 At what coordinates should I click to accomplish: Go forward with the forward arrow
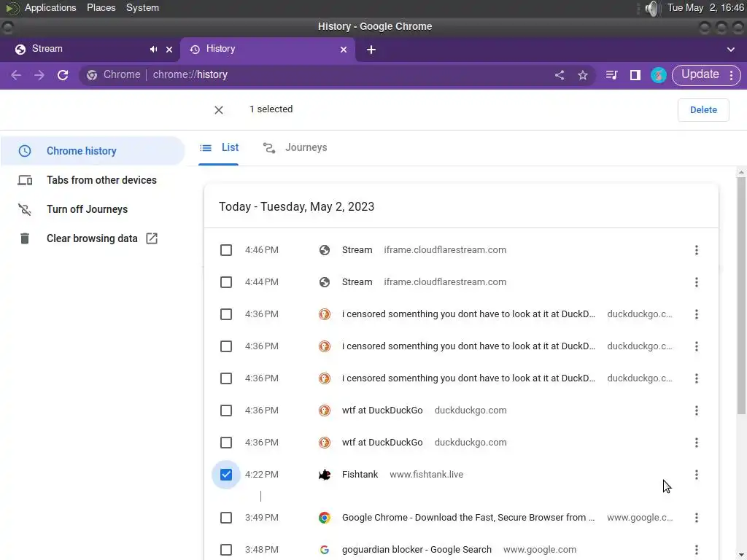tap(39, 75)
